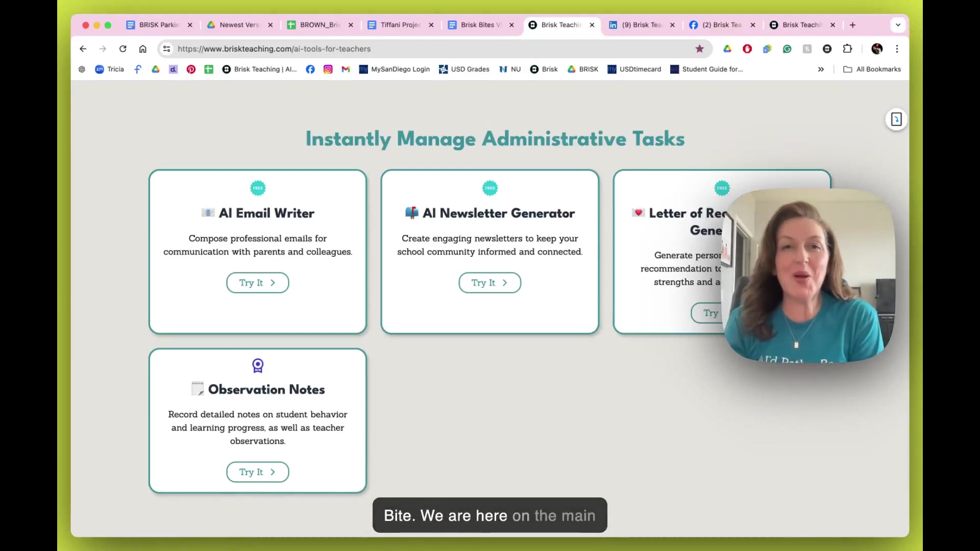The width and height of the screenshot is (980, 551).
Task: Open the Observation Notes badge icon
Action: click(258, 365)
